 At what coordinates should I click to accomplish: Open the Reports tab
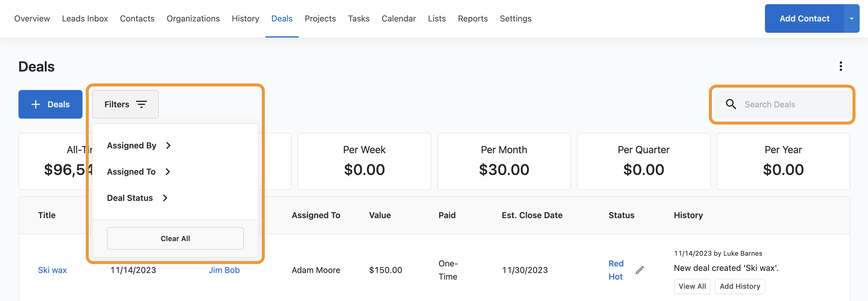[x=472, y=18]
